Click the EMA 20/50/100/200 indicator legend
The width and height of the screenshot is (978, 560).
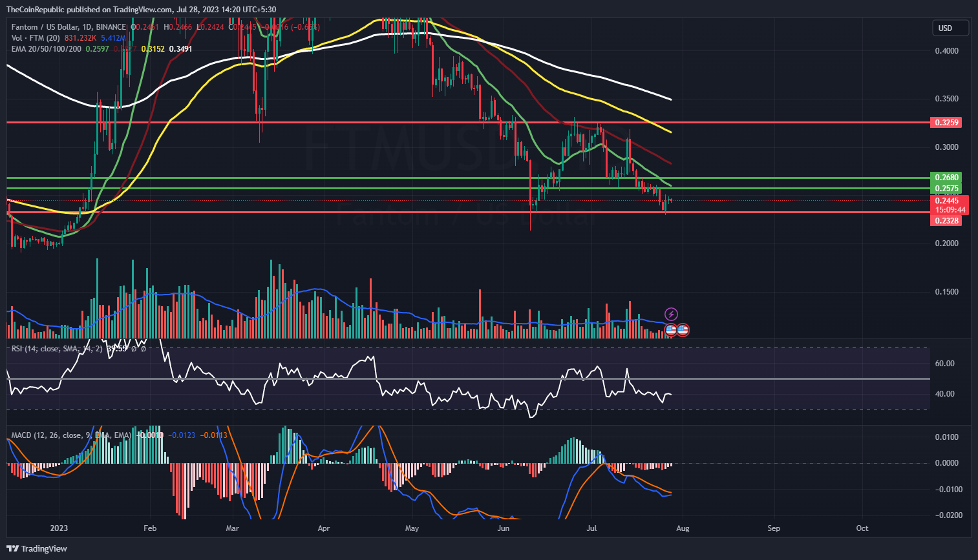[47, 49]
